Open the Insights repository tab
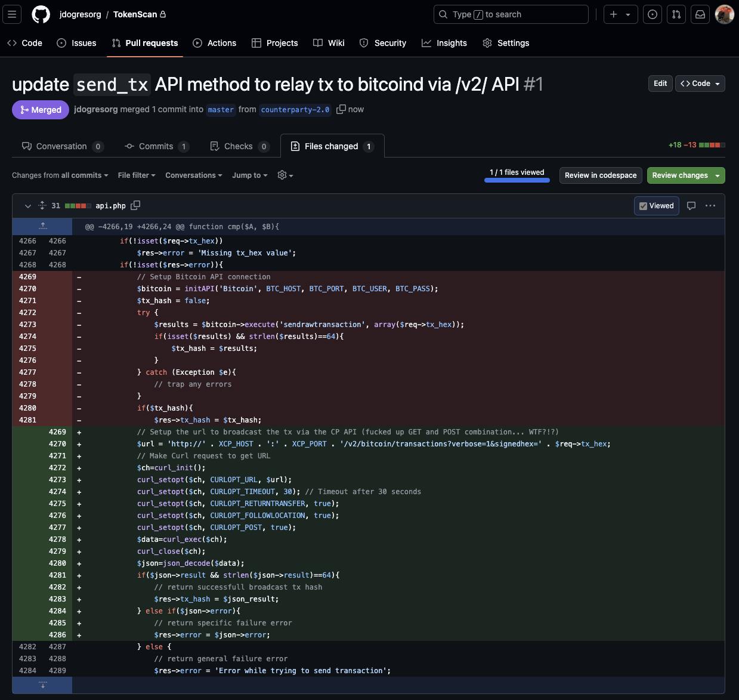The height and width of the screenshot is (700, 739). [x=444, y=43]
